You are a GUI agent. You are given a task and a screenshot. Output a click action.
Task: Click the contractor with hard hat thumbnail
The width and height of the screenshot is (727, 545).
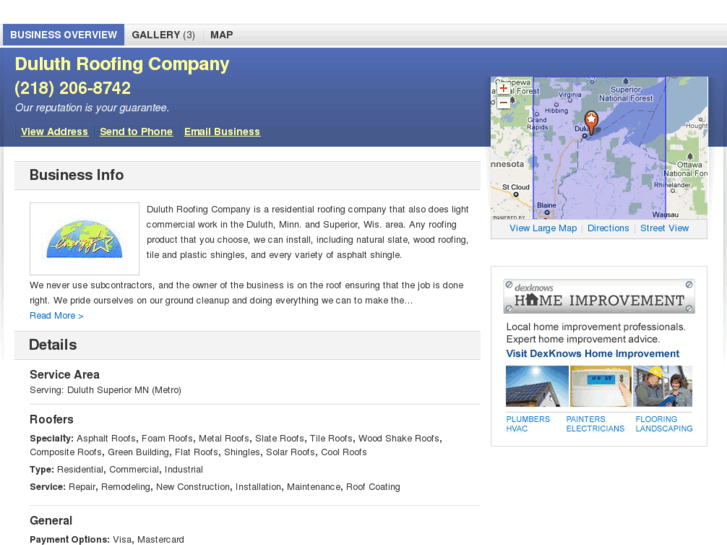pyautogui.click(x=663, y=386)
